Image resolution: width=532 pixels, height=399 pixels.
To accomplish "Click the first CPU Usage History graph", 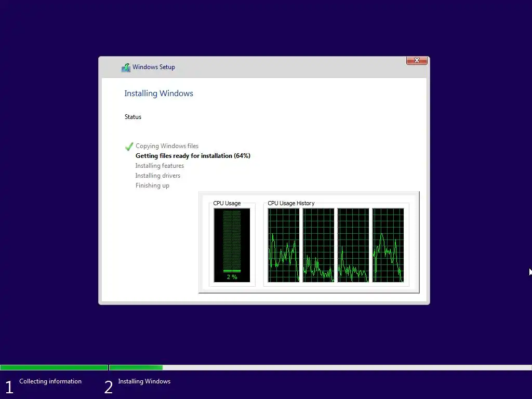I will (284, 245).
